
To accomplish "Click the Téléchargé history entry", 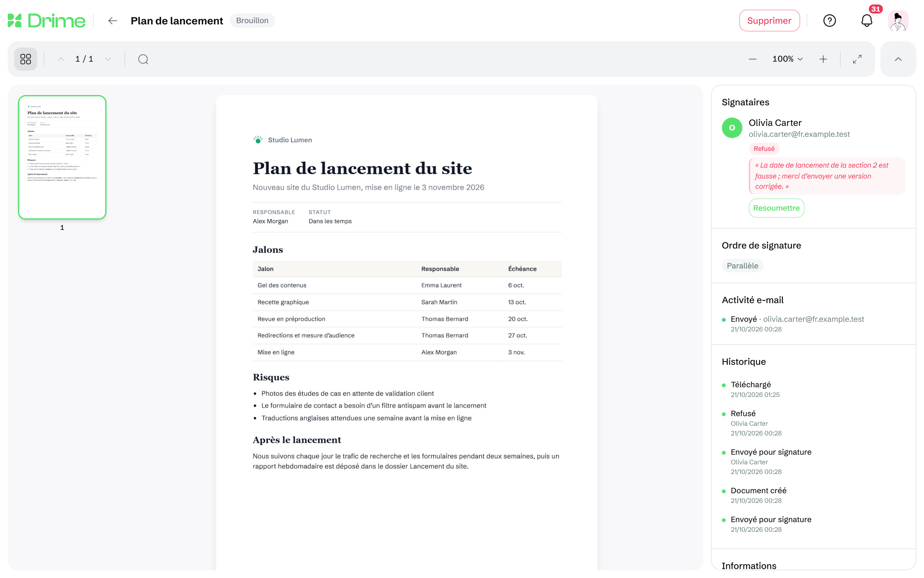I will point(751,389).
